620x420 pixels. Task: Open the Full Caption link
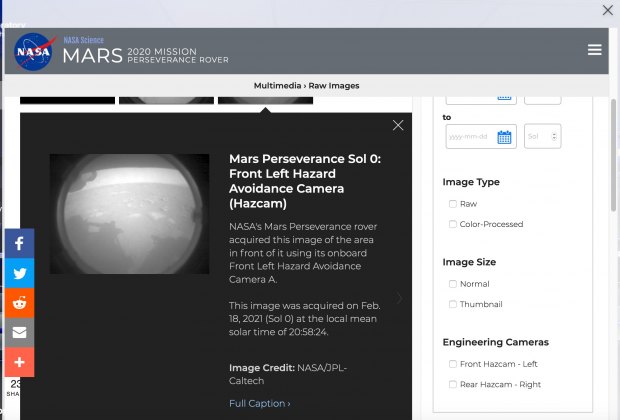coord(259,403)
